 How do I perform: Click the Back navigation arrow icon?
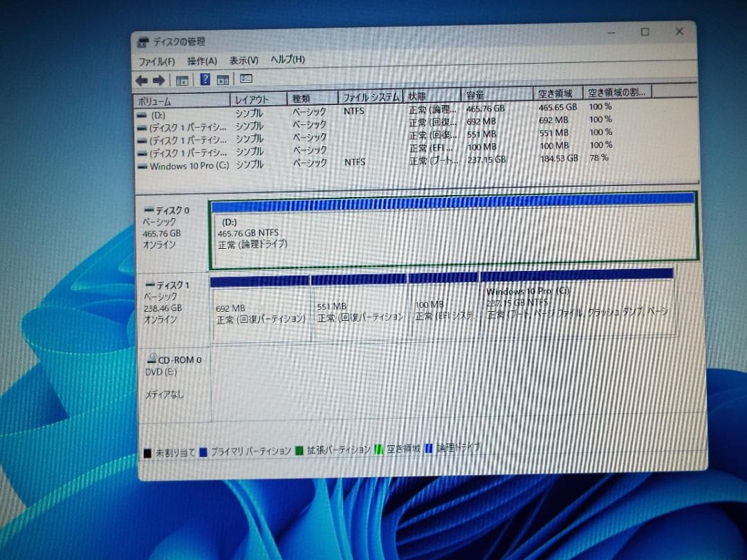(x=142, y=80)
